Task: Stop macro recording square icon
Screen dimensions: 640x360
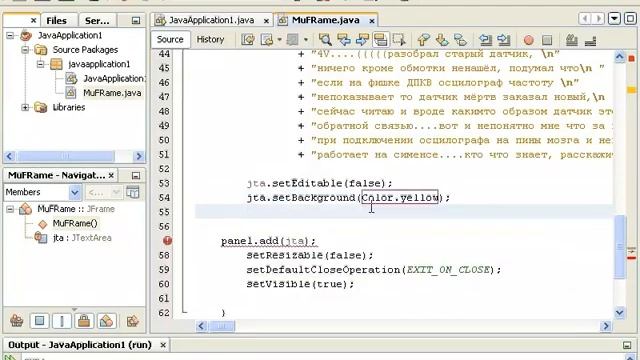Action: pyautogui.click(x=547, y=40)
